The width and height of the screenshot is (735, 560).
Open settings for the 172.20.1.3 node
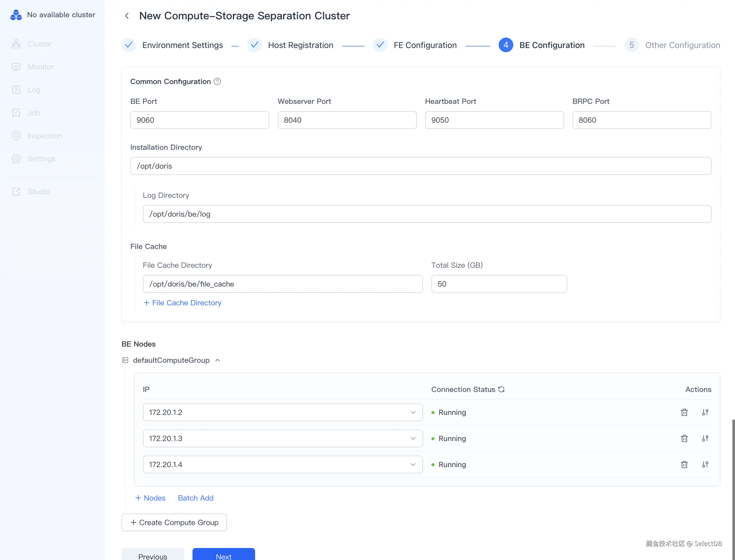coord(705,438)
